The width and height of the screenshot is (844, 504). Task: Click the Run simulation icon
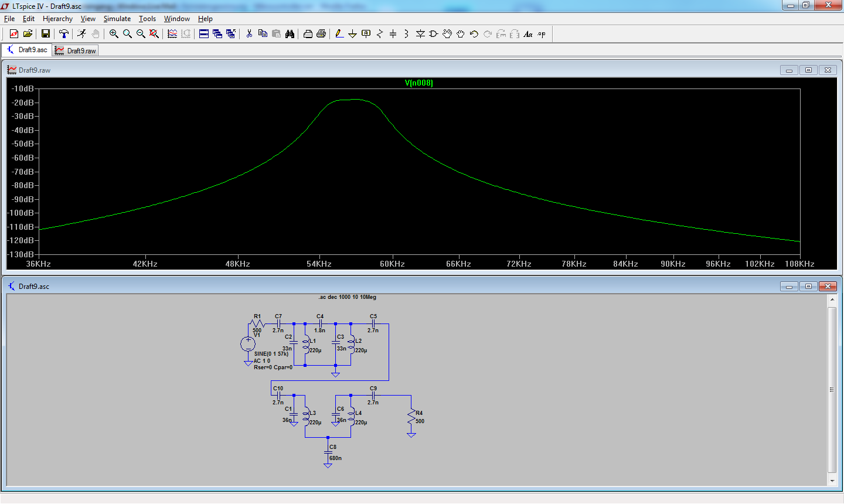pyautogui.click(x=81, y=34)
